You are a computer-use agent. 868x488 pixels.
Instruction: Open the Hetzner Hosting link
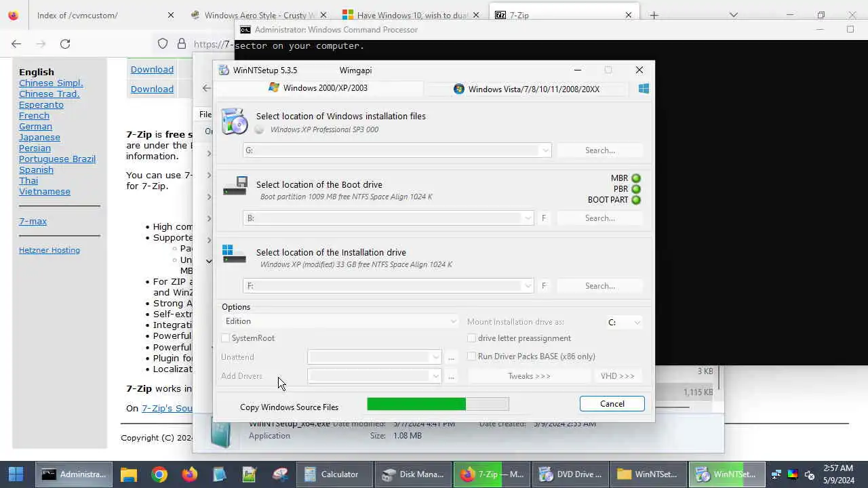[x=50, y=250]
